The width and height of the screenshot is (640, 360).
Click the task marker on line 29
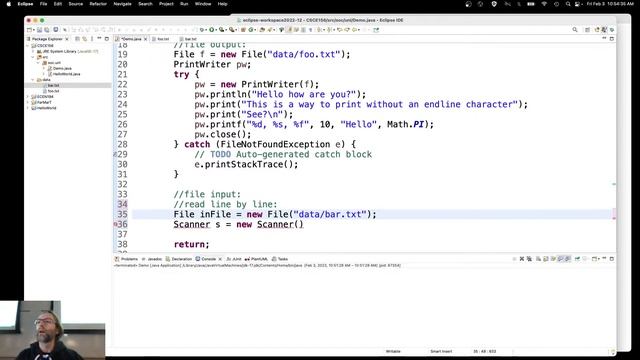[115, 154]
